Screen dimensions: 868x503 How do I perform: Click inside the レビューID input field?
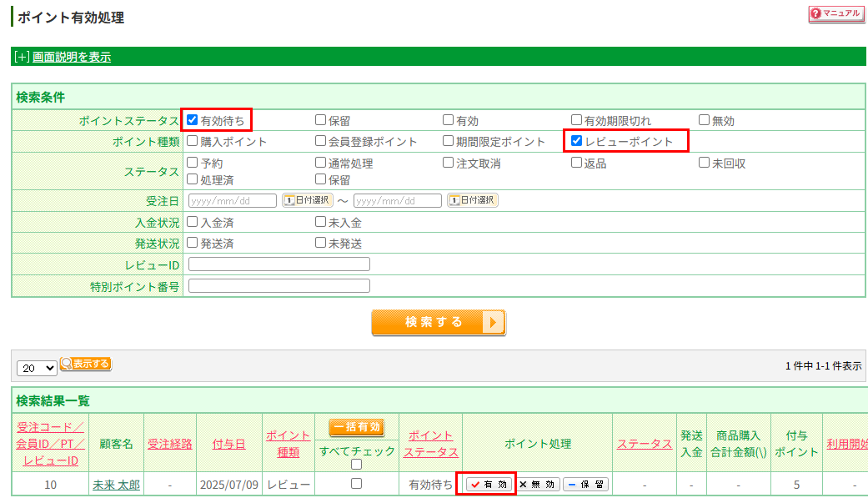click(x=278, y=264)
